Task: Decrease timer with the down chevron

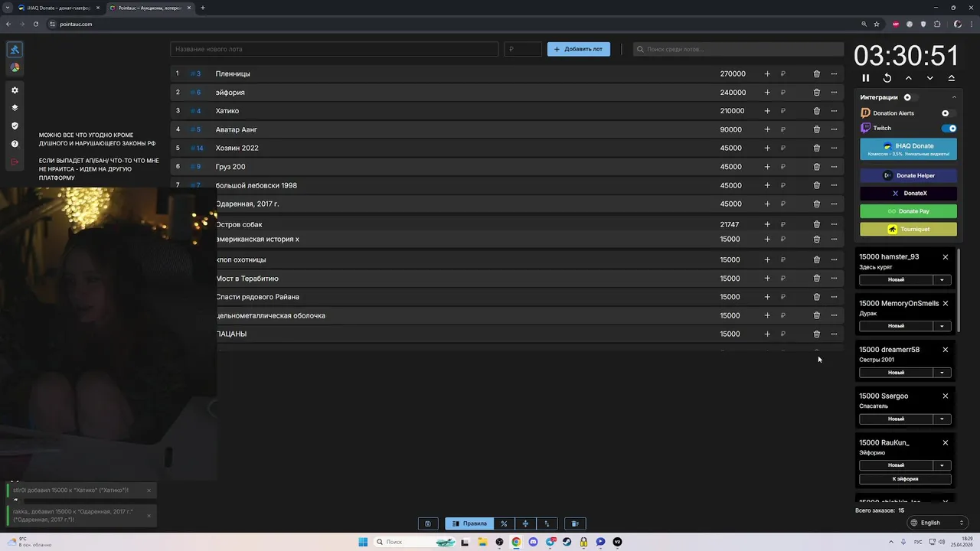Action: click(930, 78)
